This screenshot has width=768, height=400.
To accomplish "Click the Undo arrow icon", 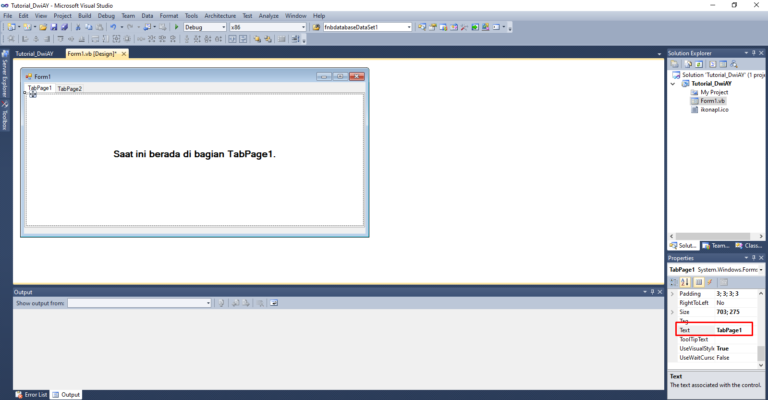I will [x=113, y=27].
